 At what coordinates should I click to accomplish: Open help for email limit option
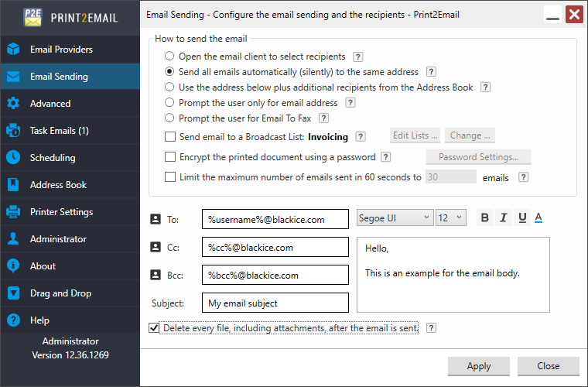523,177
